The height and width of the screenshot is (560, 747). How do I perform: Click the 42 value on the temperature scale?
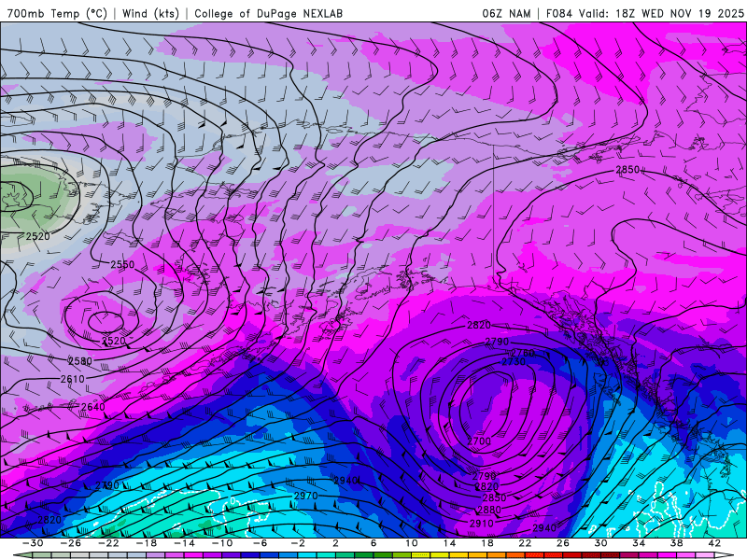coord(714,543)
